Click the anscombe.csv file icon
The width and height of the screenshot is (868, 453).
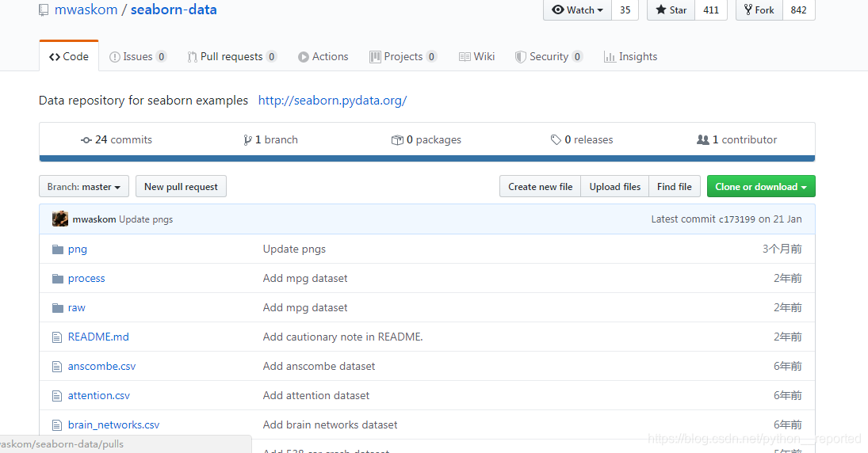tap(56, 367)
